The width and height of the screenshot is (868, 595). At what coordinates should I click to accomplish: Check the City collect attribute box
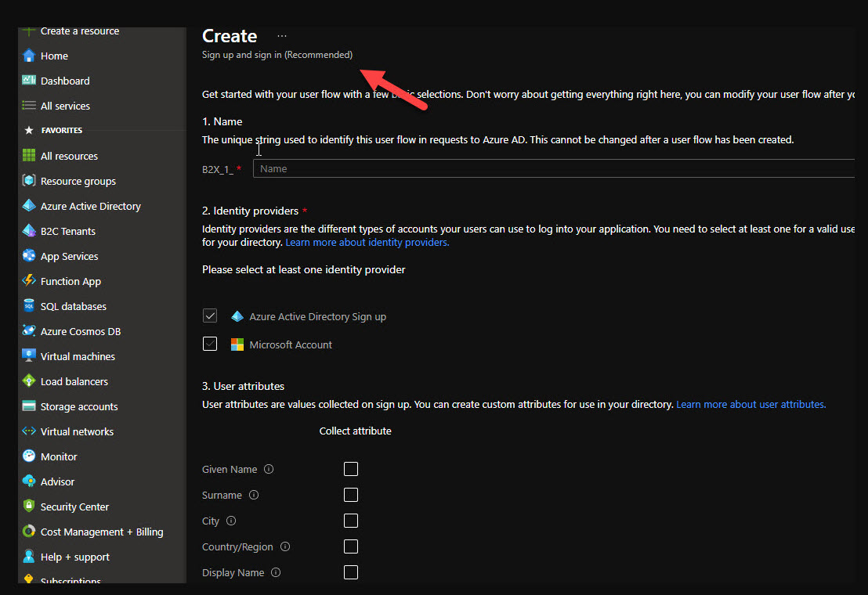point(351,521)
